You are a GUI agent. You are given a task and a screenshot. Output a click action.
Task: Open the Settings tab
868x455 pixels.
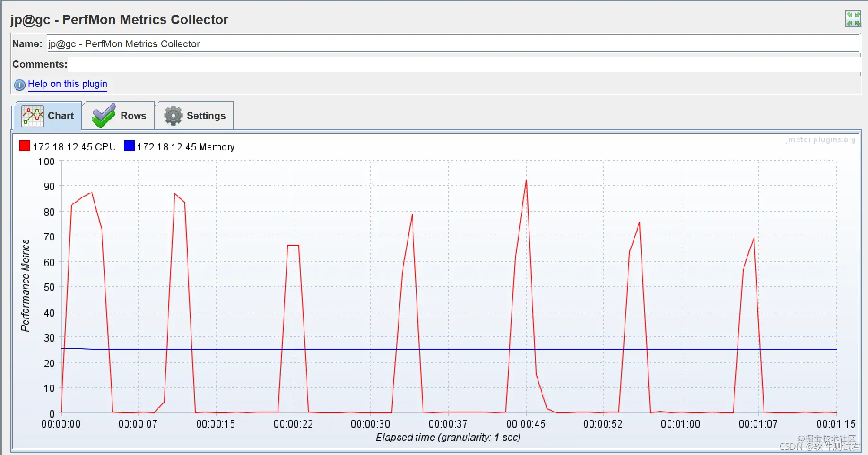194,116
